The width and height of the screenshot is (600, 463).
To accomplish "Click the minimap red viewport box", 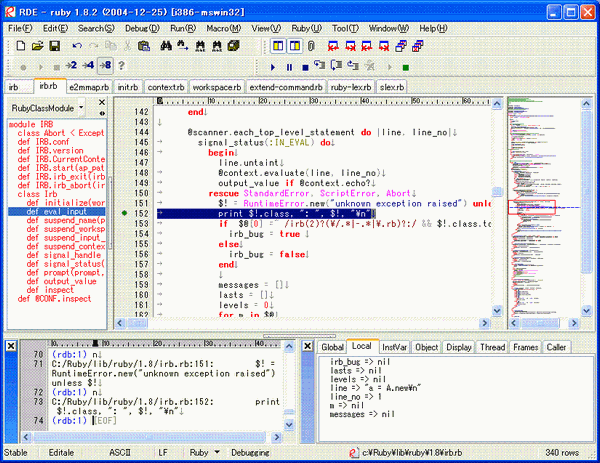I will 532,207.
